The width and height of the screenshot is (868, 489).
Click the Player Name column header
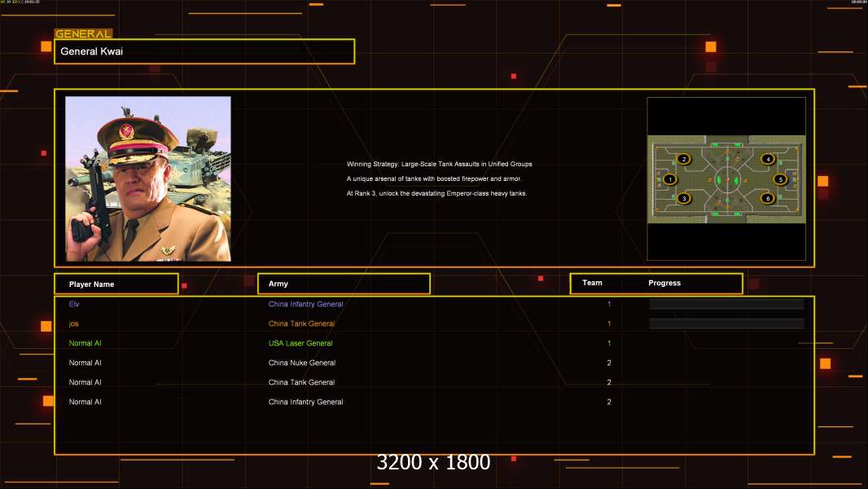click(116, 284)
